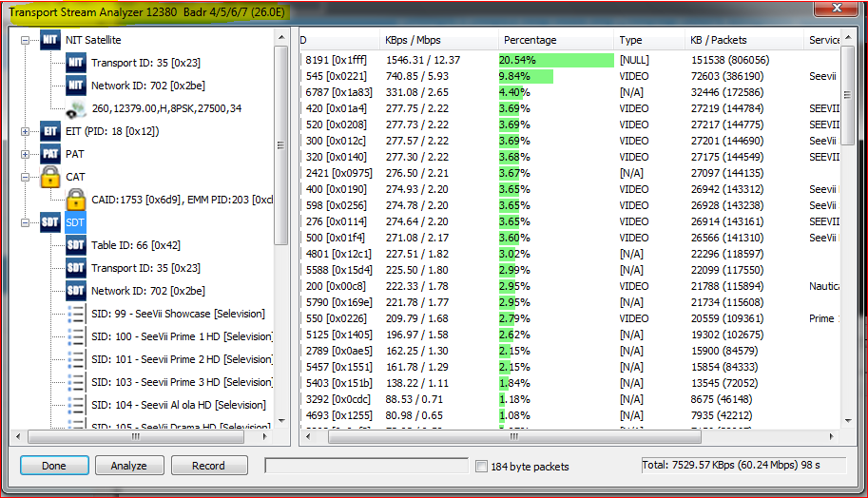This screenshot has height=498, width=868.
Task: Expand the PAT tree node
Action: 26,154
